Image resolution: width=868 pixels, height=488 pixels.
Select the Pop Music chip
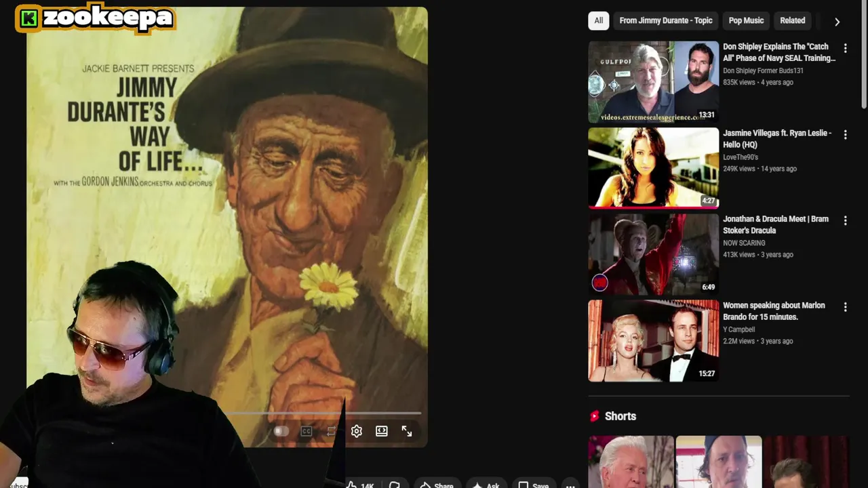pos(746,21)
